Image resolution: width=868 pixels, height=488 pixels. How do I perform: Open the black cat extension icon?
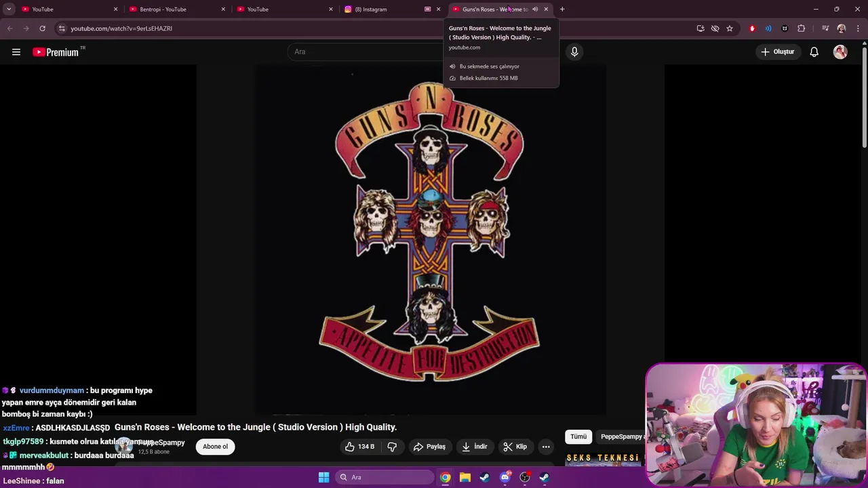coord(785,28)
